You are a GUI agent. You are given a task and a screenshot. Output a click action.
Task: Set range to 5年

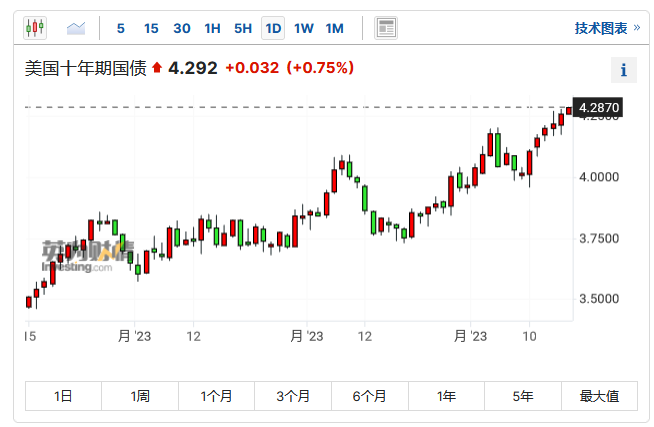(x=523, y=396)
